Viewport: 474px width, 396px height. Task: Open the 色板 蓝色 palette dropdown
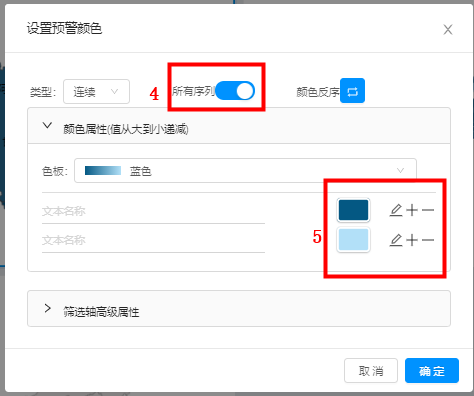[245, 171]
